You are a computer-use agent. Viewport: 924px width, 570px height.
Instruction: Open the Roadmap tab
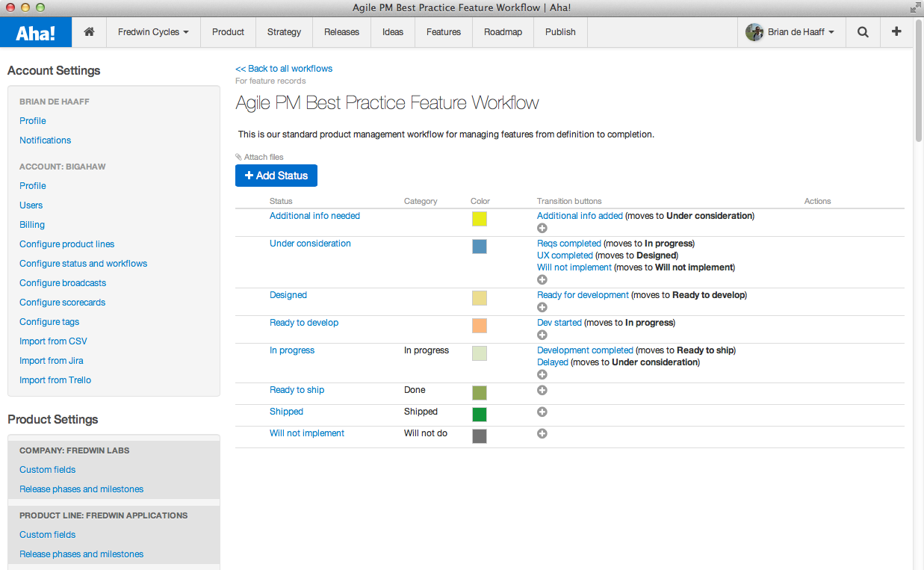(x=503, y=32)
